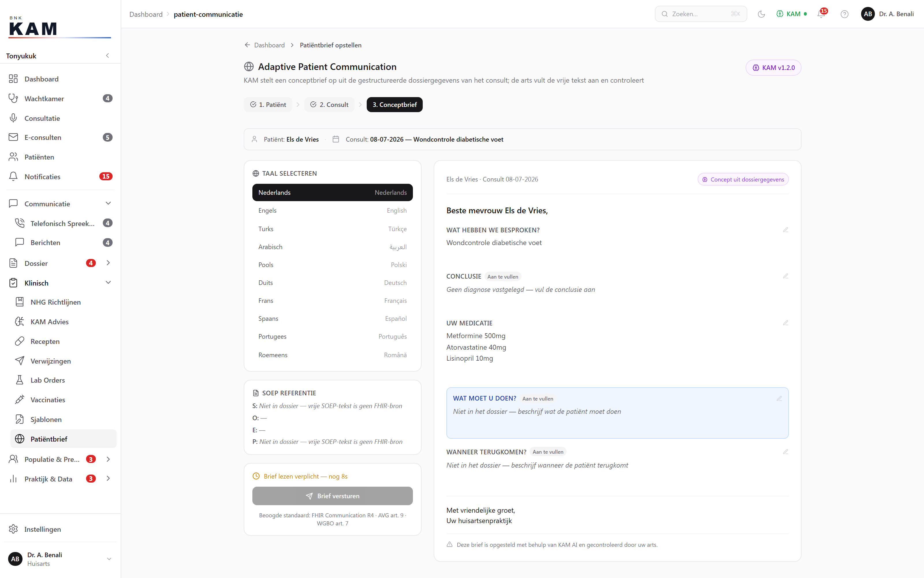Open NHG Richtlijnen

(x=64, y=302)
